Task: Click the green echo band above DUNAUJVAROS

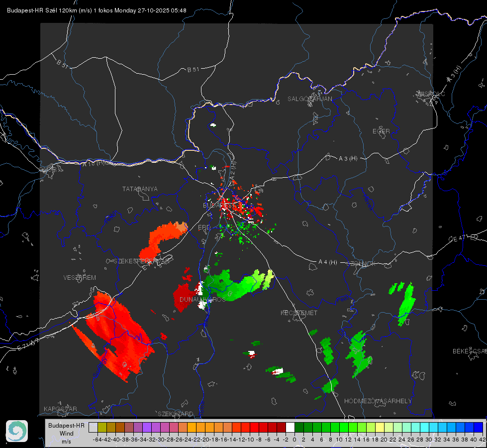Action: (238, 284)
